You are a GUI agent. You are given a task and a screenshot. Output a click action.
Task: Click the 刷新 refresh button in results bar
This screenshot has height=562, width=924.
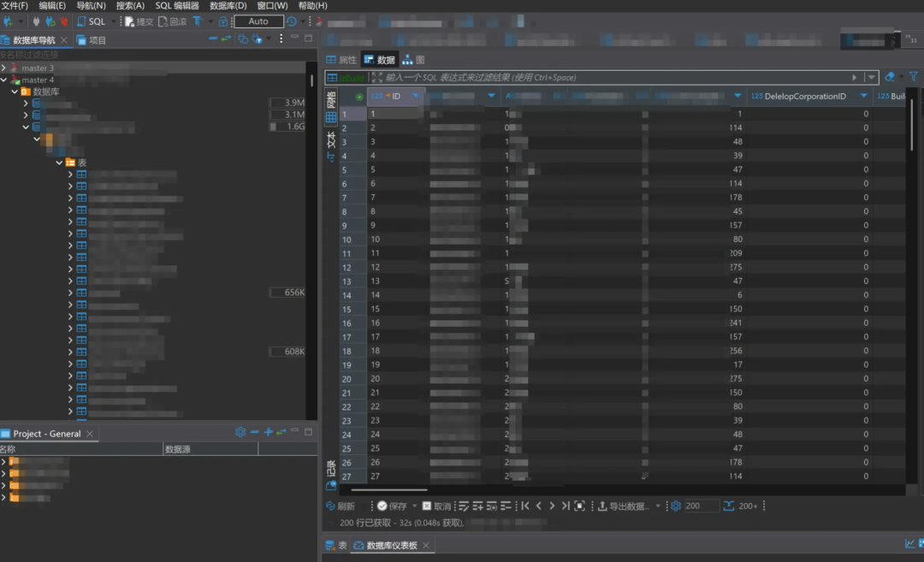341,506
